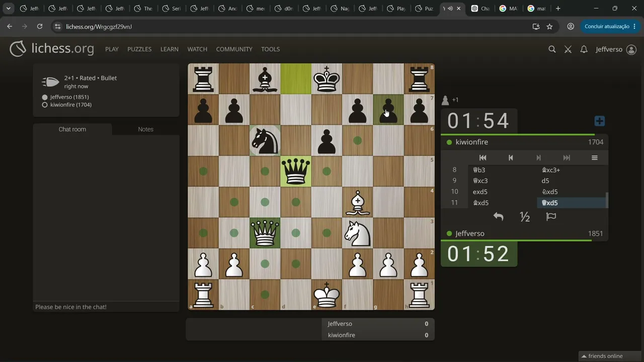Go back in browser
644x362 pixels.
(x=10, y=26)
